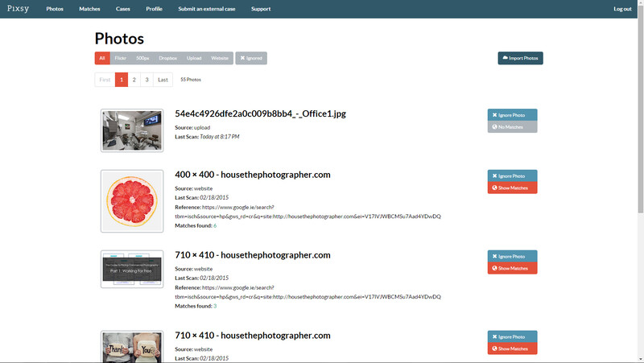Show Matches for the 400 × 400 grapefruit
Screen dimensions: 644x363
pyautogui.click(x=512, y=188)
